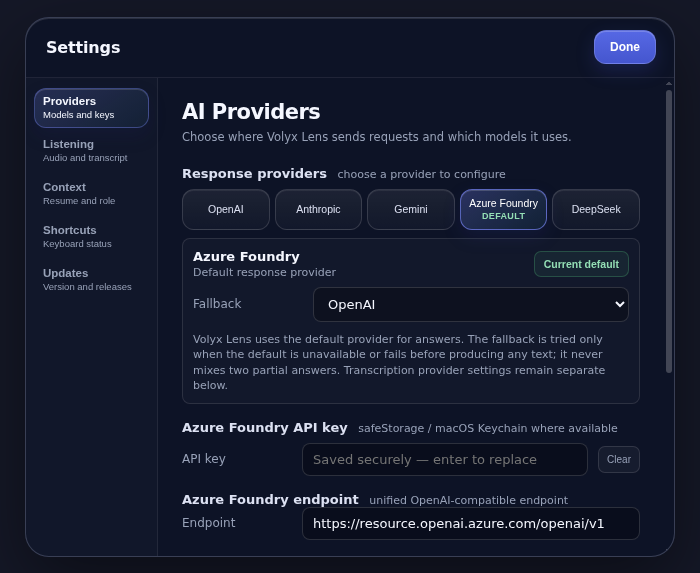Choose the Anthropic provider

318,209
